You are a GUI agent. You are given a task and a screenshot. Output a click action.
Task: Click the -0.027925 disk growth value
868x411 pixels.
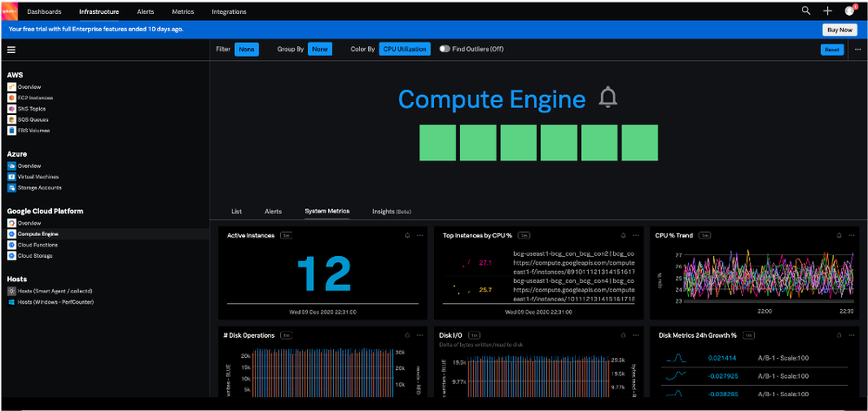click(x=723, y=375)
